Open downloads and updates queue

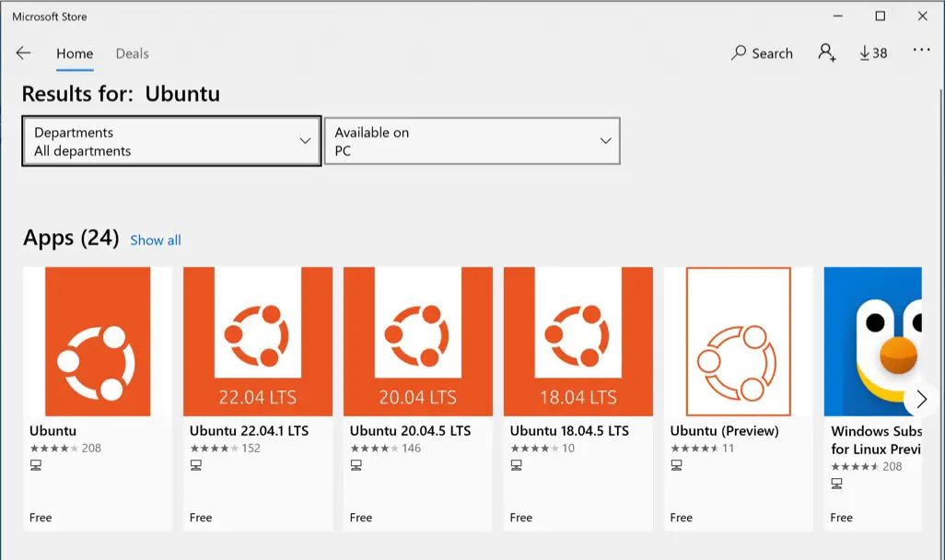click(872, 53)
